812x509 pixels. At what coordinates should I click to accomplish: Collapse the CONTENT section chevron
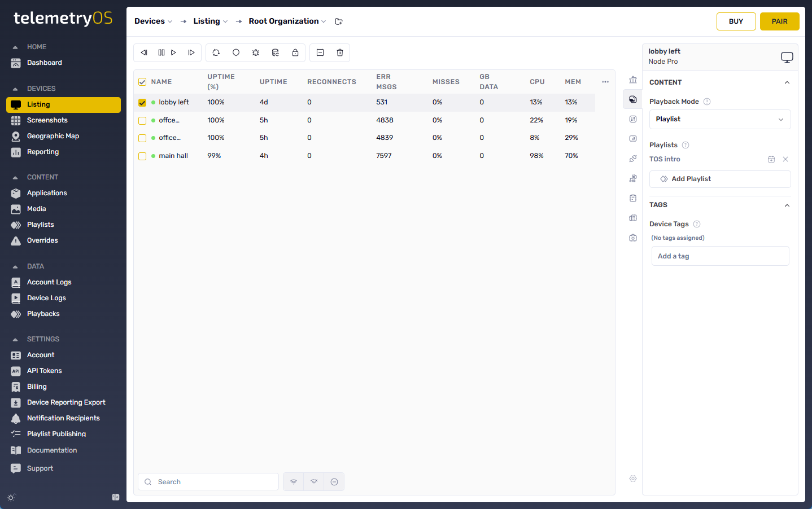[x=787, y=82]
